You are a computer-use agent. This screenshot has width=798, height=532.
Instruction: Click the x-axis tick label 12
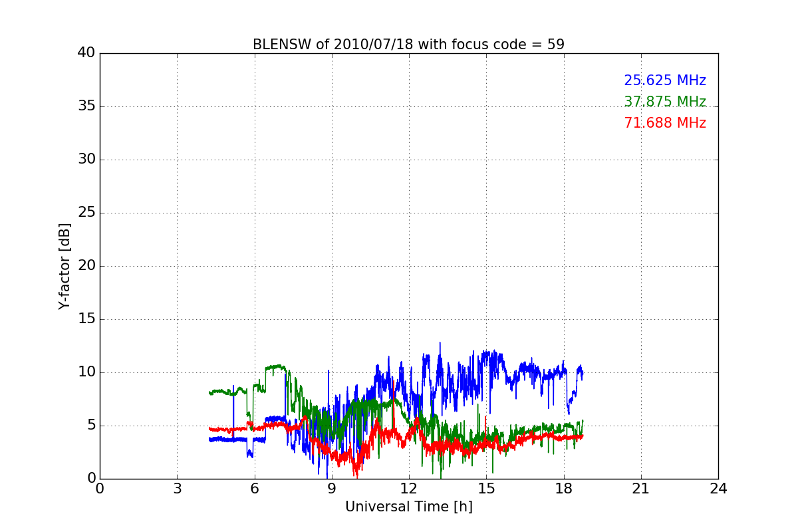[409, 489]
